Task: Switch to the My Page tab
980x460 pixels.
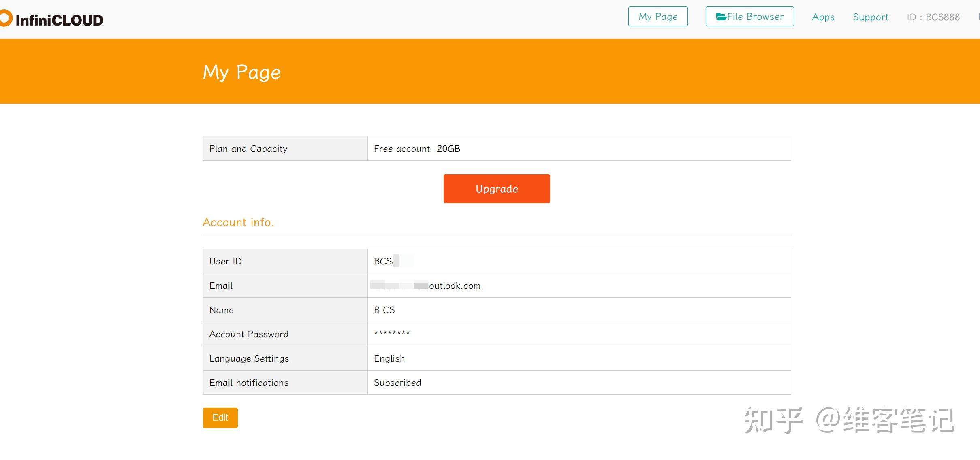Action: tap(657, 17)
